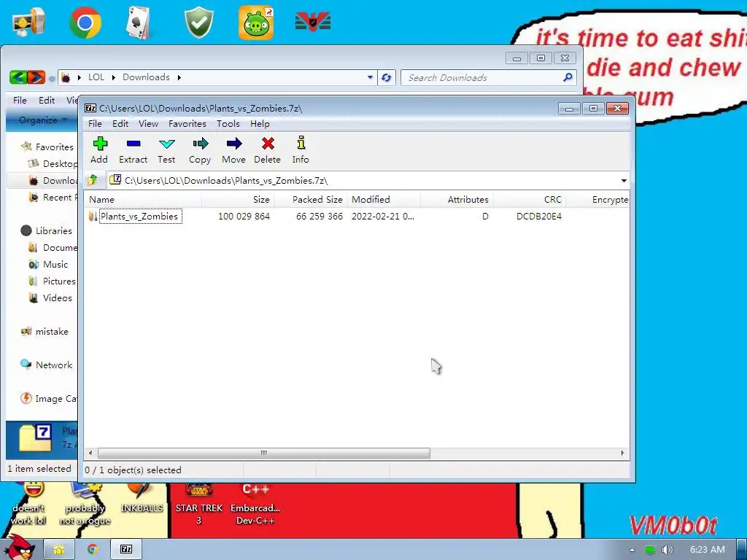Open Documents library in sidebar
747x560 pixels.
[x=53, y=248]
